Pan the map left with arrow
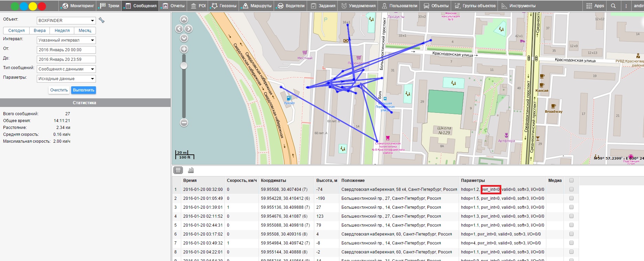 [179, 29]
